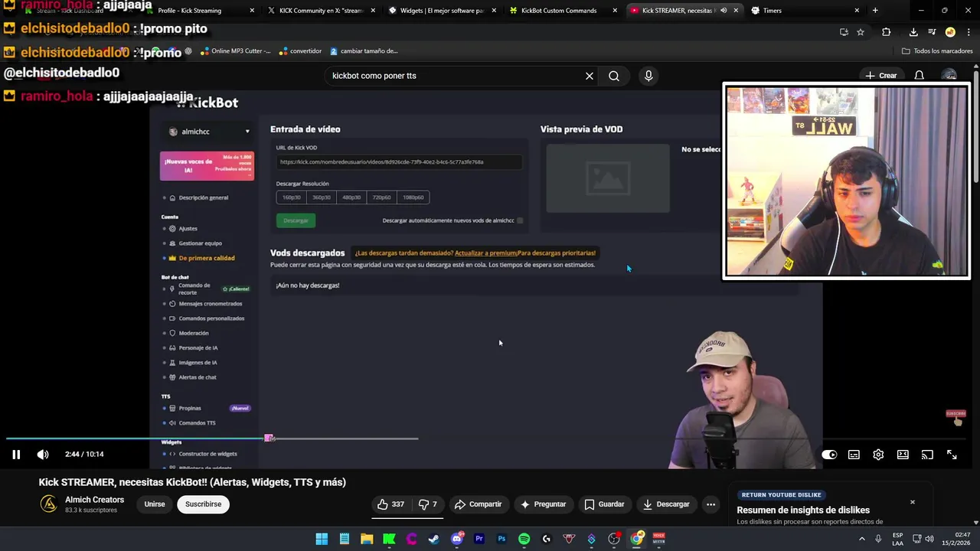Open the media controls icon in toolbar
Image resolution: width=980 pixels, height=551 pixels.
click(932, 32)
